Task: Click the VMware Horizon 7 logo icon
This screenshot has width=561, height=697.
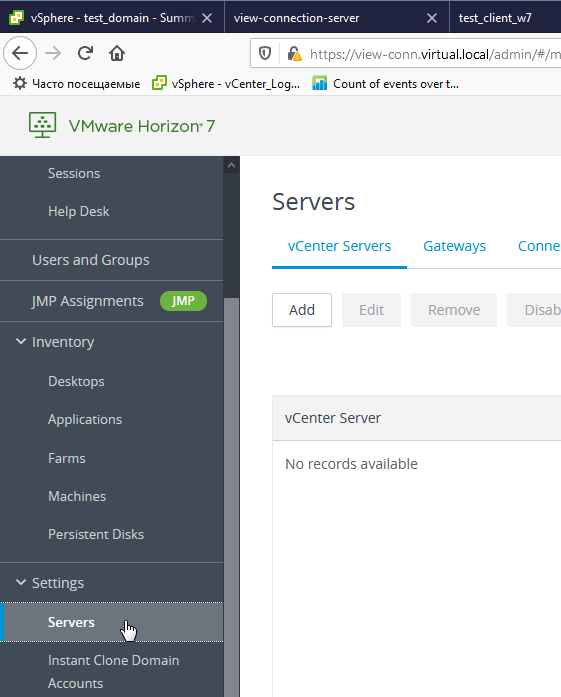Action: pos(43,125)
